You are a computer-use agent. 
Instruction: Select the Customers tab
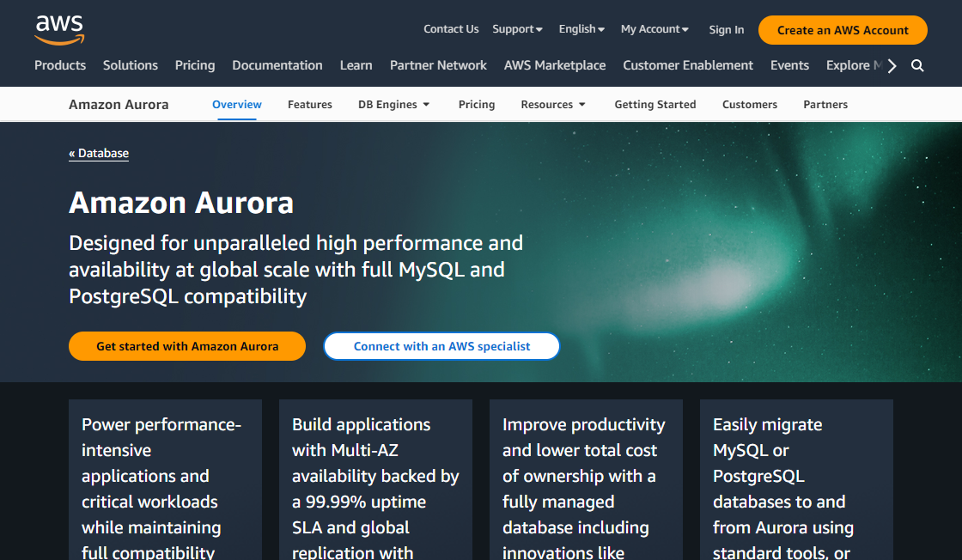750,104
